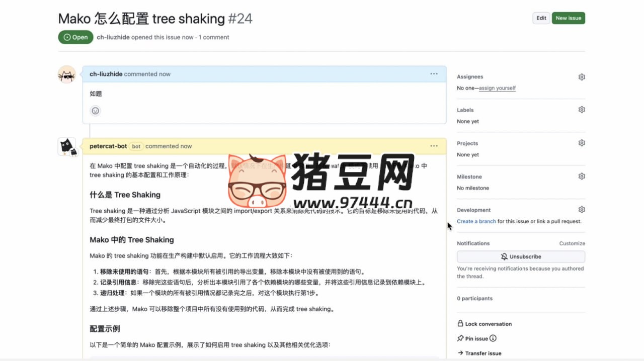Click the green Open status badge
Screen dimensions: 644x361
pos(75,37)
